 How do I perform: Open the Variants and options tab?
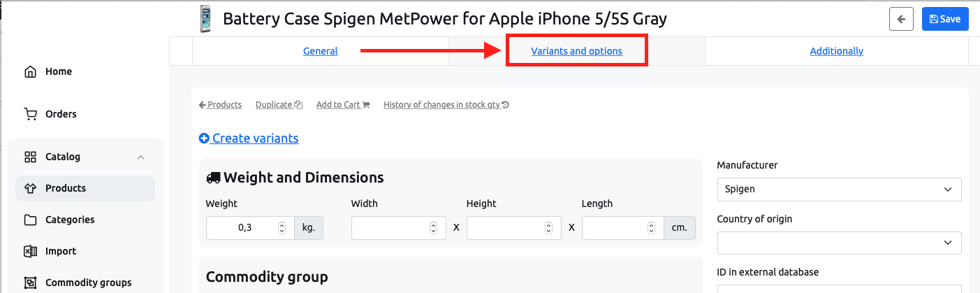click(576, 51)
